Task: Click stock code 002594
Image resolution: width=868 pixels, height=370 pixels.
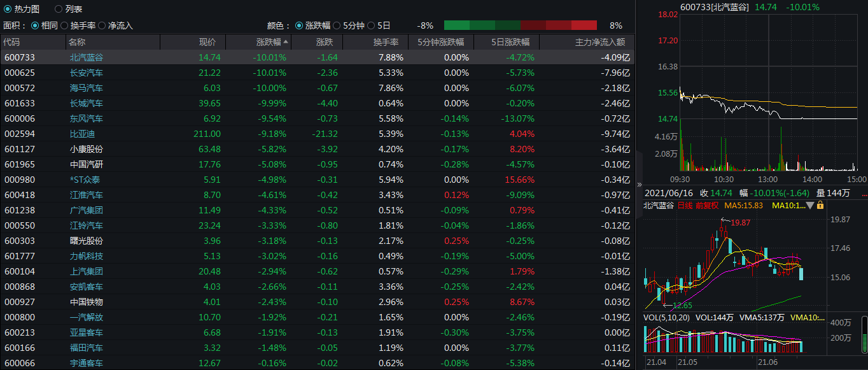Action: tap(20, 134)
